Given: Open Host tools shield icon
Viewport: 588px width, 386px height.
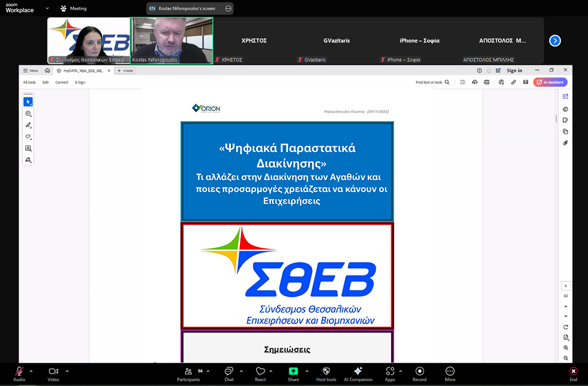Looking at the screenshot, I should tap(326, 372).
